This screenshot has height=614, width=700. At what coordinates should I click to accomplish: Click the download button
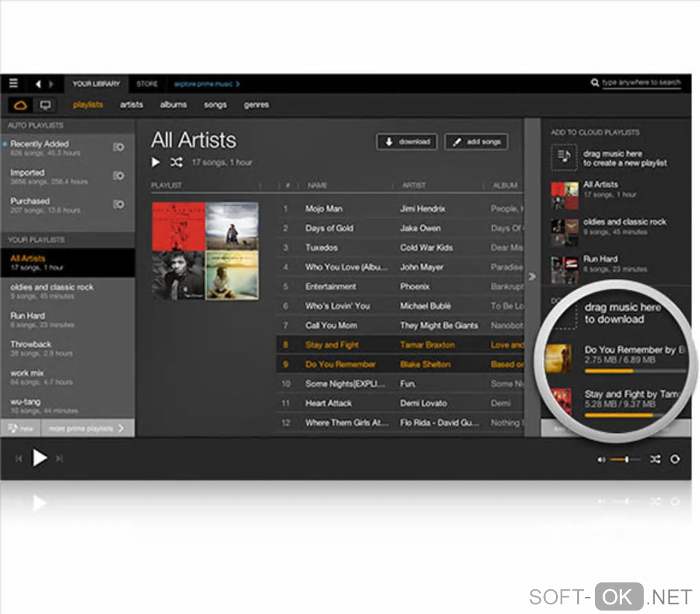point(407,142)
